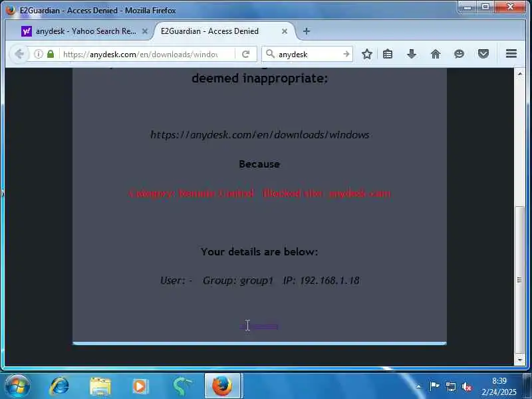Open Action Center flag icon
Viewport: 532px width, 399px height.
click(x=434, y=386)
